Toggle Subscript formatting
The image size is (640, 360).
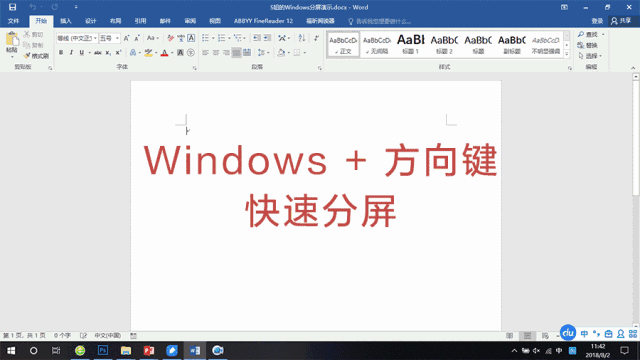pyautogui.click(x=108, y=53)
